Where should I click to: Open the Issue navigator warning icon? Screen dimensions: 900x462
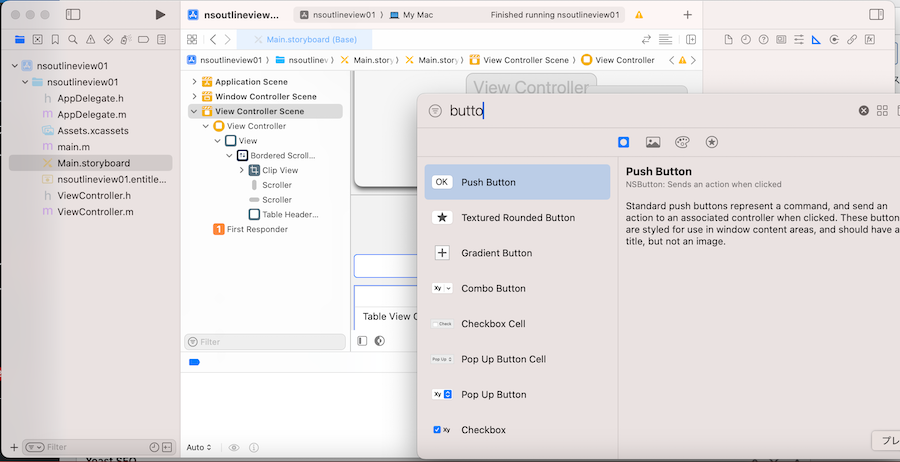pyautogui.click(x=90, y=40)
